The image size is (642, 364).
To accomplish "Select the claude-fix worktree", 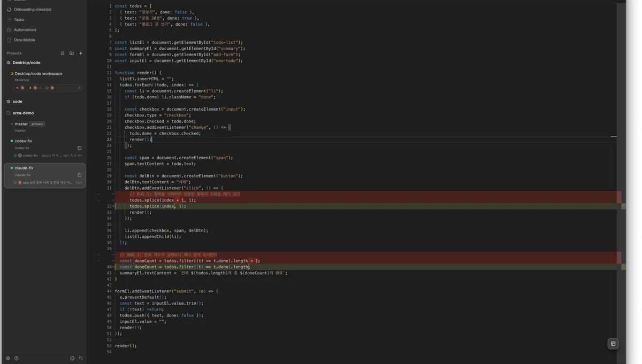I will coord(24,168).
